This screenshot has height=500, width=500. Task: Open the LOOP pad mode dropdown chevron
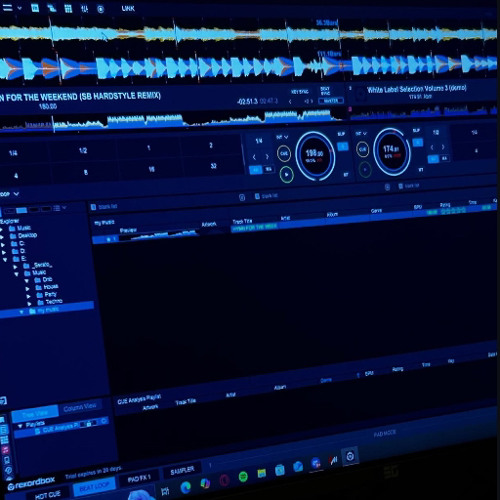click(16, 193)
